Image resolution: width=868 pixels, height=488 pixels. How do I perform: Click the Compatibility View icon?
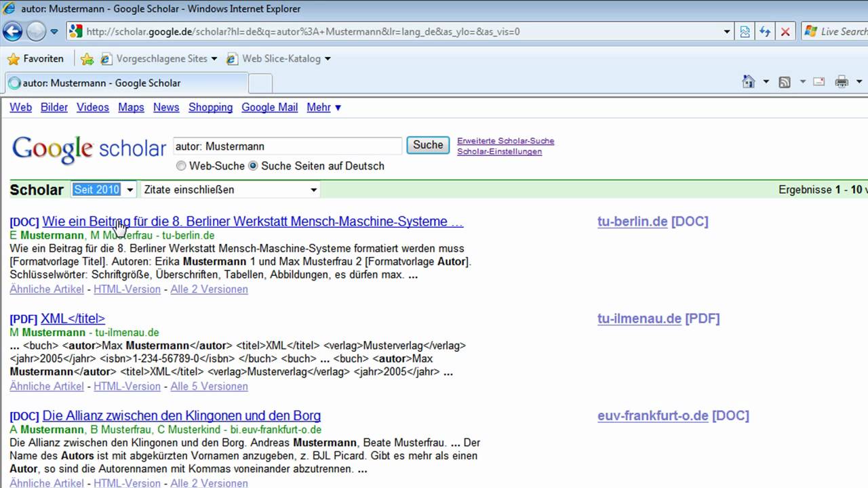tap(745, 31)
